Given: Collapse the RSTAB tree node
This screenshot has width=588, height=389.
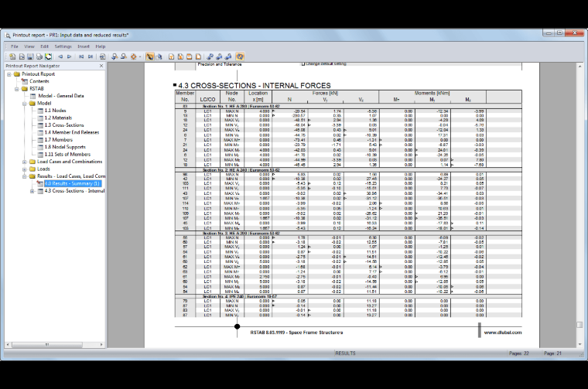Looking at the screenshot, I should (17, 89).
